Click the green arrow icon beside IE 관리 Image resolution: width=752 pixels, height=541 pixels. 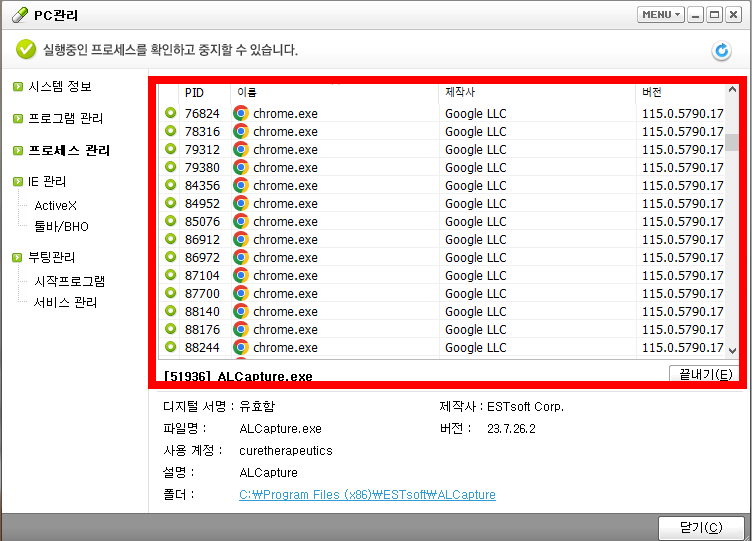coord(18,181)
